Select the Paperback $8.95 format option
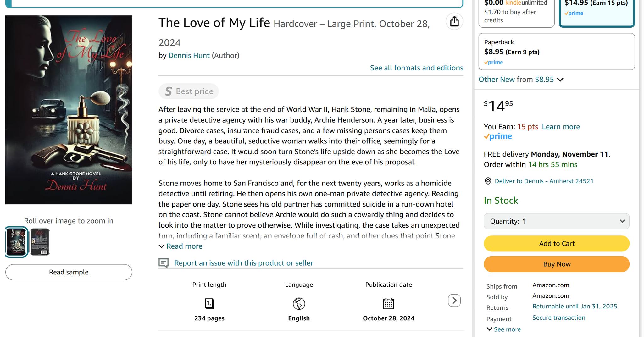 (556, 52)
